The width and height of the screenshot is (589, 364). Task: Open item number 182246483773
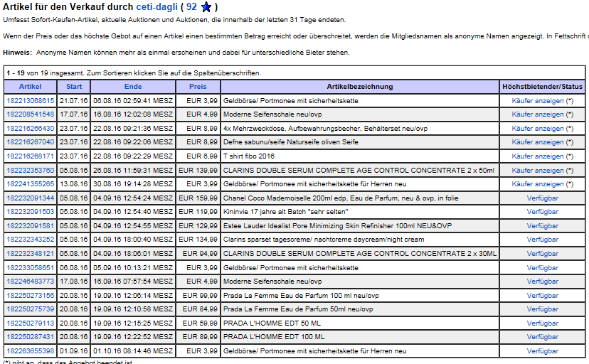[31, 282]
